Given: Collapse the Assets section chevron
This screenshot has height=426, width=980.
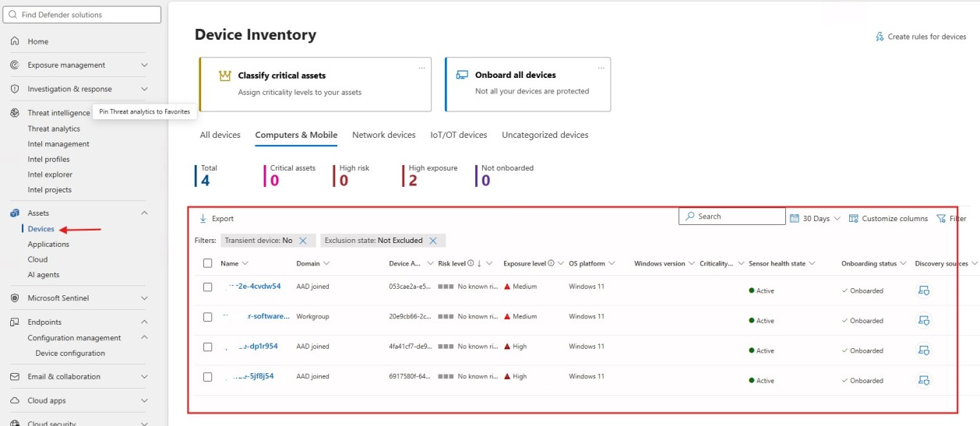Looking at the screenshot, I should point(144,213).
